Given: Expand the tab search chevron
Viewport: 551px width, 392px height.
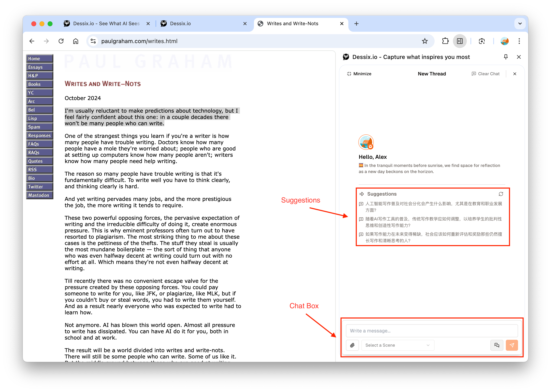Looking at the screenshot, I should [520, 24].
